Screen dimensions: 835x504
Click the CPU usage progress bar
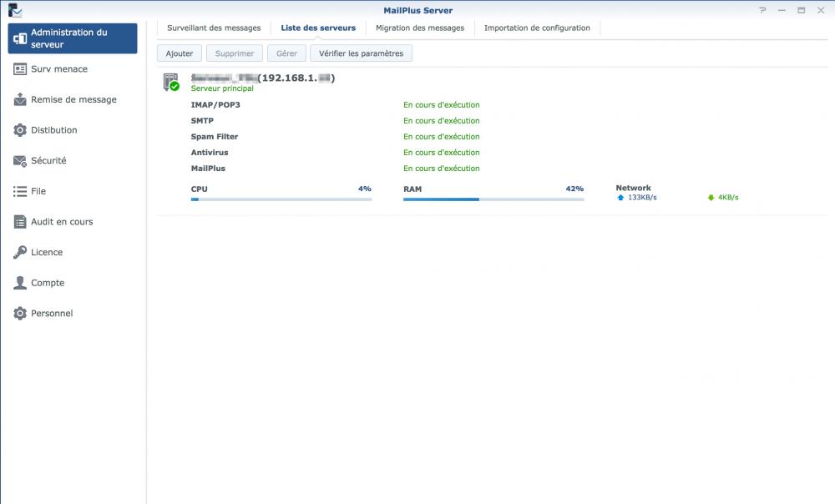coord(281,199)
